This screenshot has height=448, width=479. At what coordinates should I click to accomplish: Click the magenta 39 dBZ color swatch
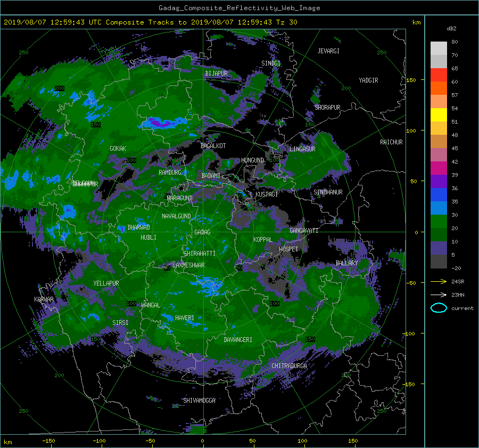(x=439, y=168)
